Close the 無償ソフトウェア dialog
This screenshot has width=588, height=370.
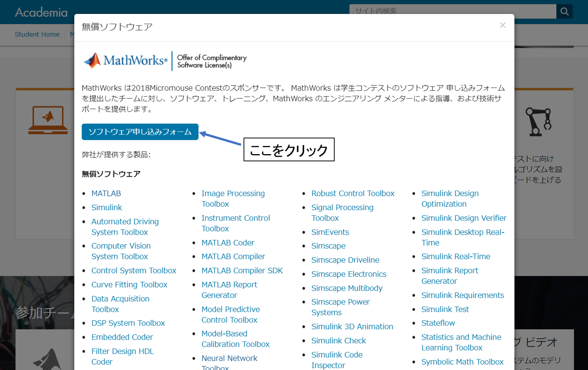coord(503,25)
